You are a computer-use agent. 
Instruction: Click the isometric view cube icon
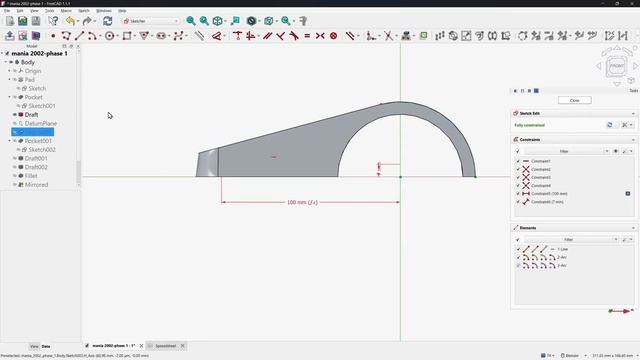[218, 21]
